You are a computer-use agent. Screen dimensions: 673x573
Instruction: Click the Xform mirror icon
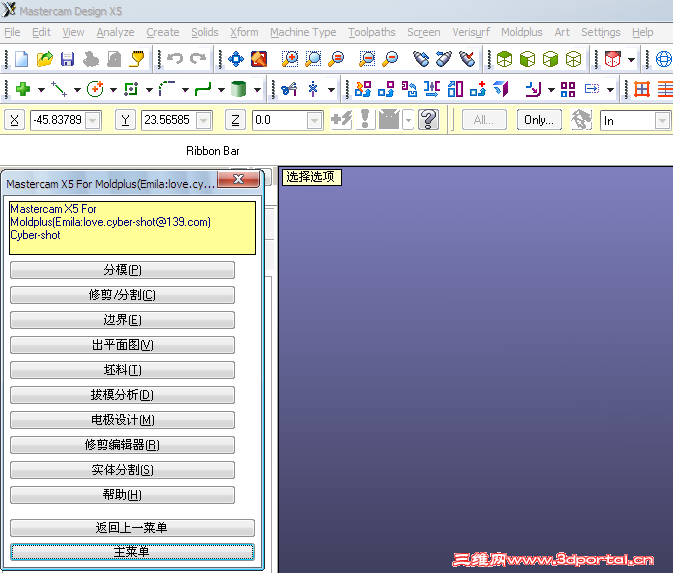(x=431, y=89)
